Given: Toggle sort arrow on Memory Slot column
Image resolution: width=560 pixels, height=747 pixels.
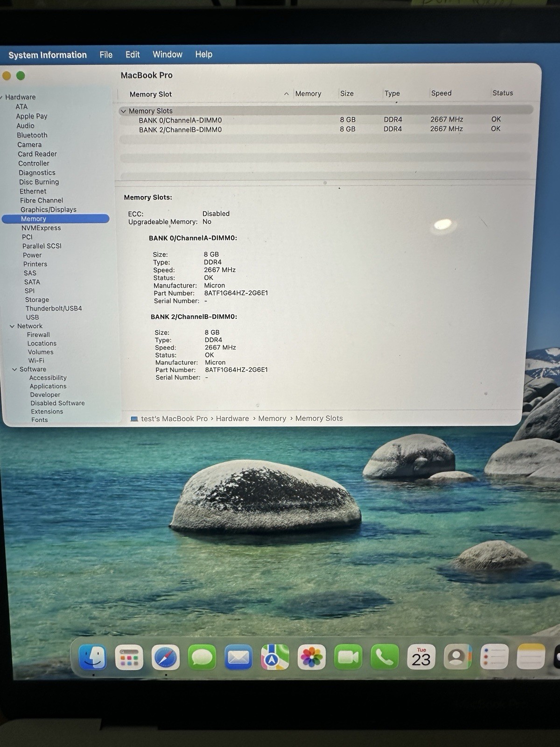Looking at the screenshot, I should tap(286, 94).
